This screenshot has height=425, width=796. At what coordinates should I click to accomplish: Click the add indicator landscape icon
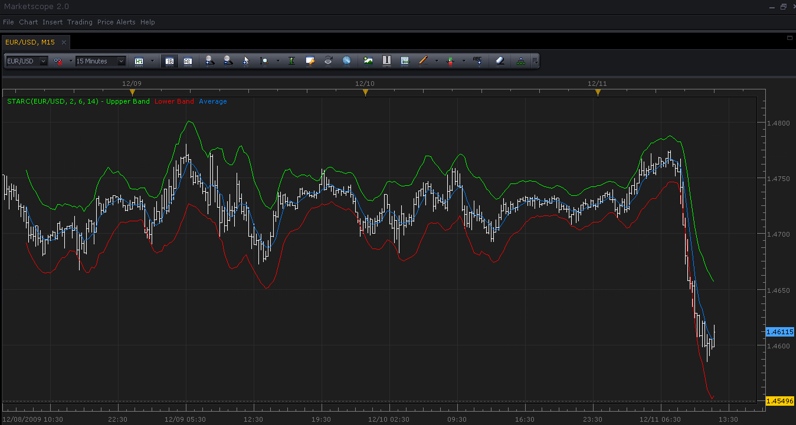pos(368,61)
